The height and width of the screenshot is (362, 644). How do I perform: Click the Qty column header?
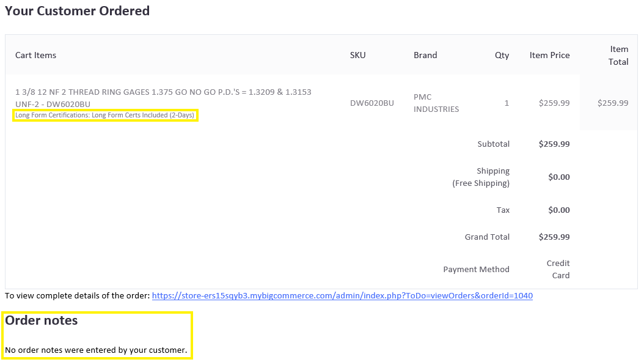point(502,55)
